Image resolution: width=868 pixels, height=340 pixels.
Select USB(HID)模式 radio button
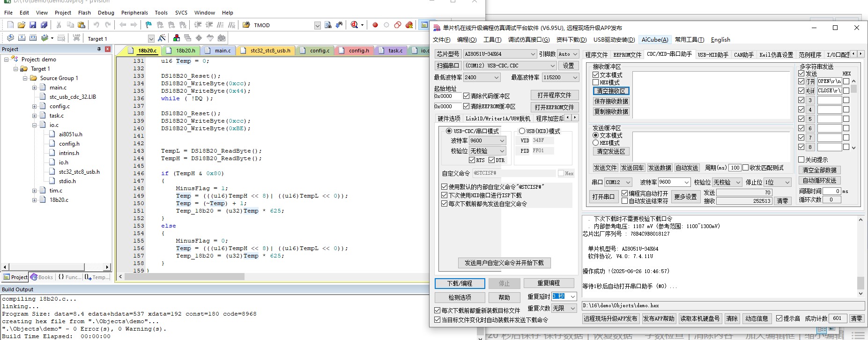[x=522, y=131]
